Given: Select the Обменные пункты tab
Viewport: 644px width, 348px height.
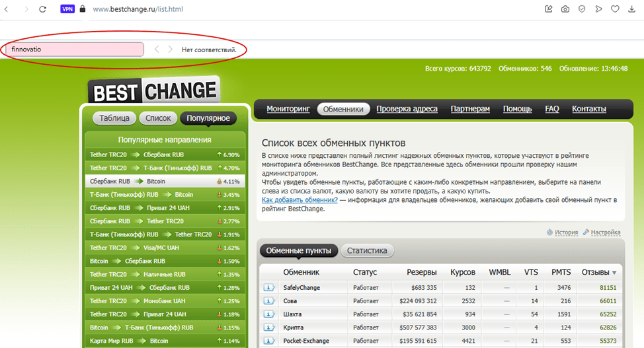Looking at the screenshot, I should (x=299, y=251).
